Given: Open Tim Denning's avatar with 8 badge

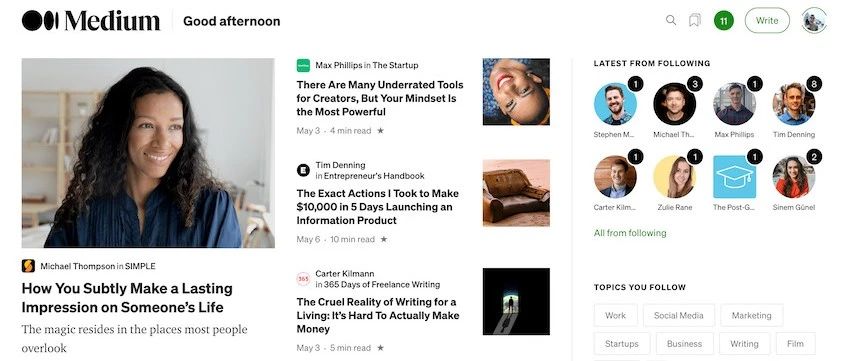Looking at the screenshot, I should click(x=794, y=104).
